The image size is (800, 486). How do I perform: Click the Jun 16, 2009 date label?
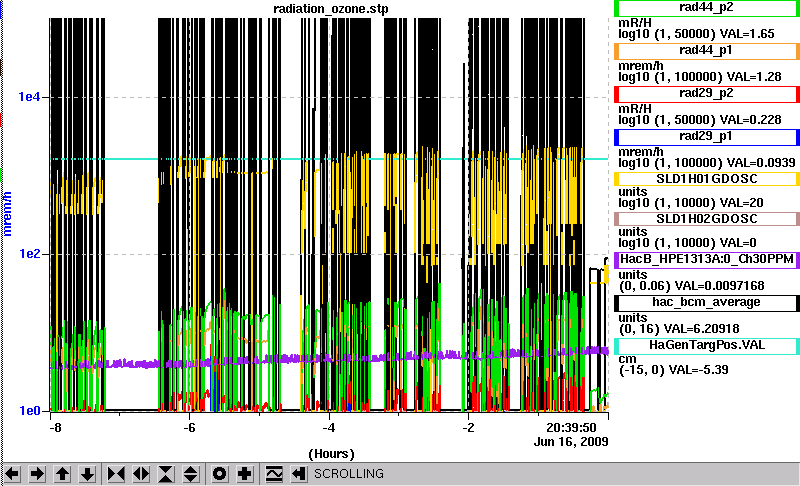point(571,442)
